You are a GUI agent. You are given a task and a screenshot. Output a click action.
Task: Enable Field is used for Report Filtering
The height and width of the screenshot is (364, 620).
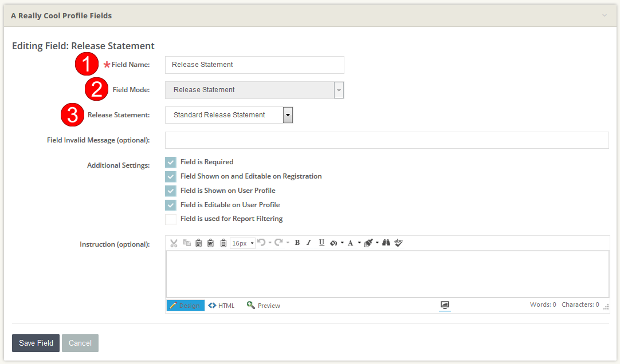[x=171, y=219]
